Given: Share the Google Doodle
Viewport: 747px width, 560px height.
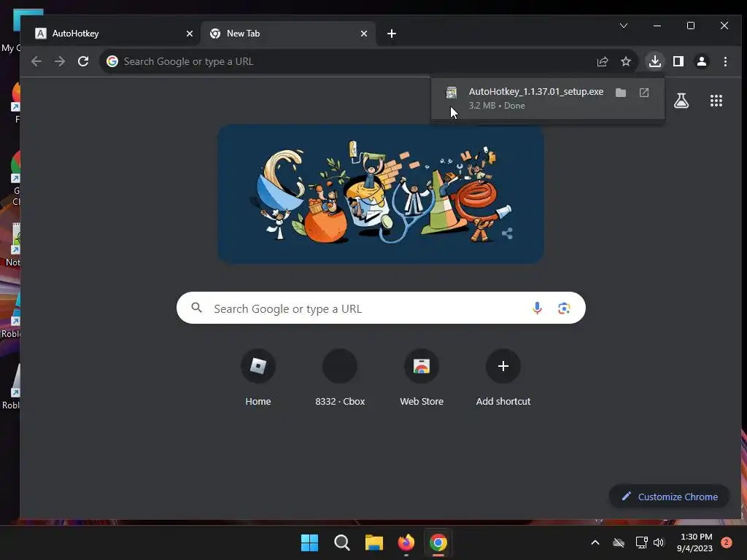Looking at the screenshot, I should [507, 233].
